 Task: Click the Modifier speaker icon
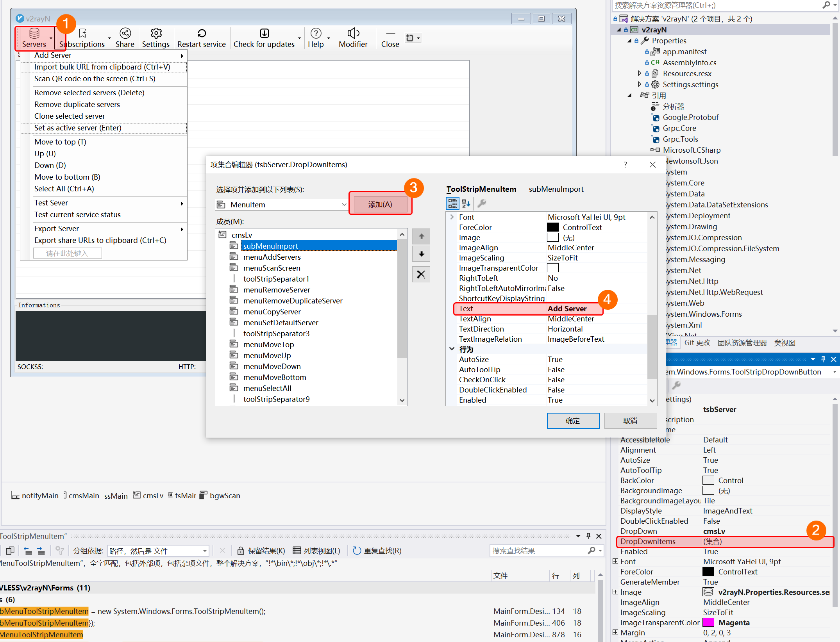coord(353,34)
